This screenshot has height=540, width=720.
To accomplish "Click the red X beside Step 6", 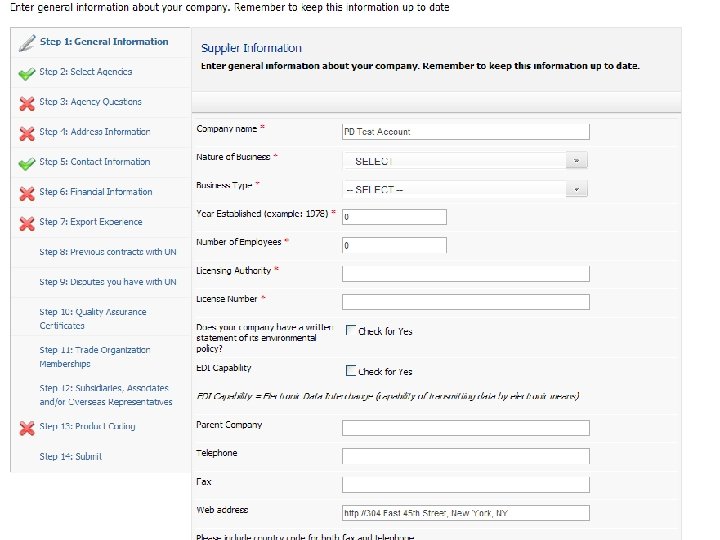I will coord(27,193).
